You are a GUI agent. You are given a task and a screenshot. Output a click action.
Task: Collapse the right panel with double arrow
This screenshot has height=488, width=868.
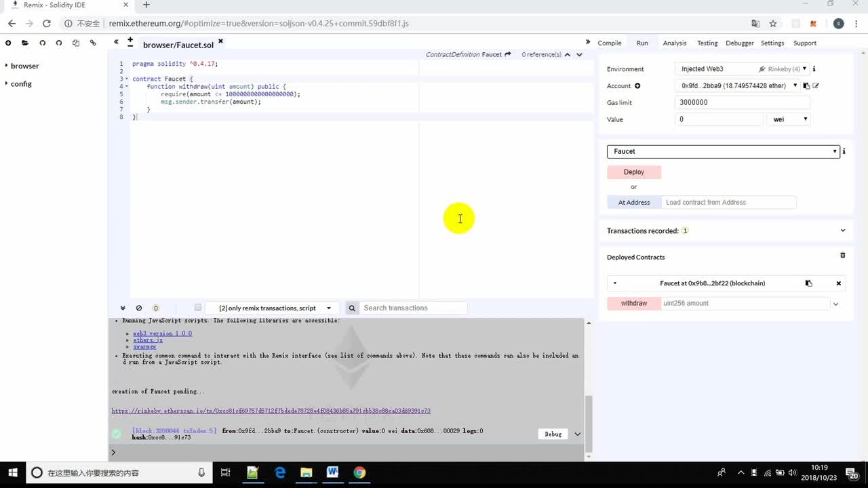pos(588,42)
